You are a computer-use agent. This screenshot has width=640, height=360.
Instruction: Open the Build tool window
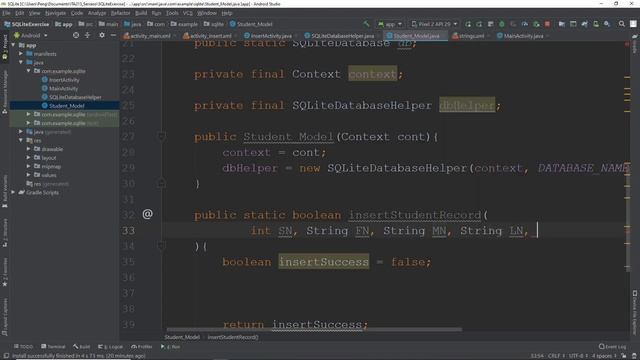coord(82,347)
